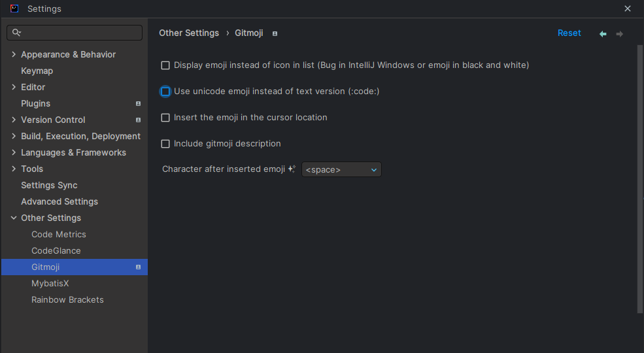Expand Languages & Frameworks section

14,153
